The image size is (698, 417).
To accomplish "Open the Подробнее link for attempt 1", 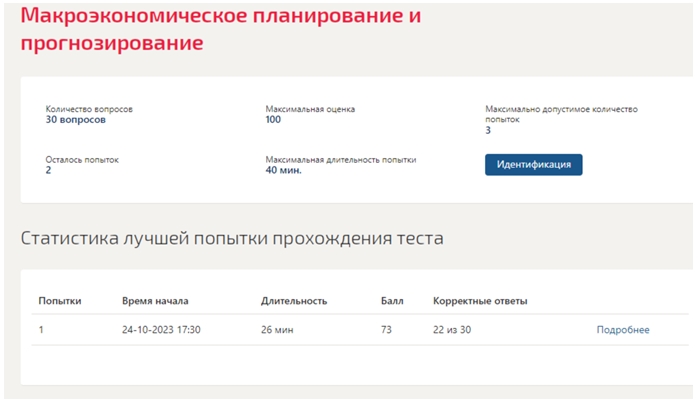I will coord(623,330).
